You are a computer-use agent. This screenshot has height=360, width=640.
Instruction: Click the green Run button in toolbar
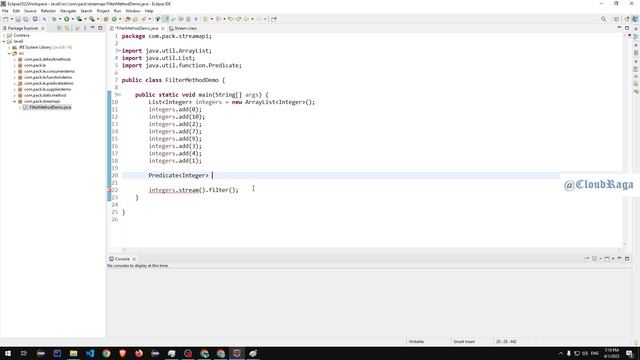67,19
